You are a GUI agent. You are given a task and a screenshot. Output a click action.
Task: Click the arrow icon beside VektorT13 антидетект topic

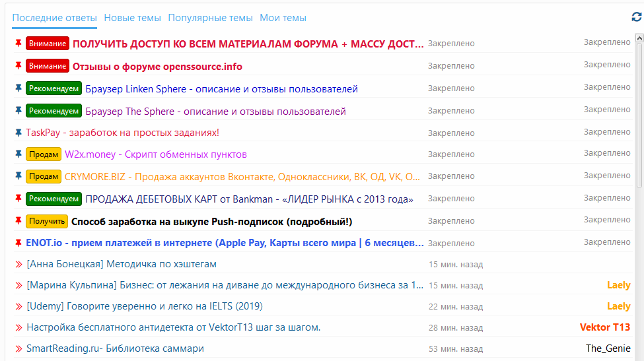pyautogui.click(x=19, y=327)
